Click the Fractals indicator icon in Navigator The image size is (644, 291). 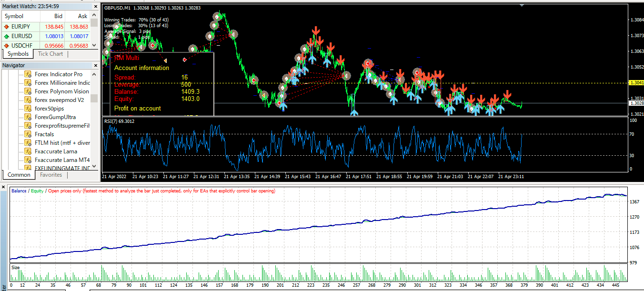pos(28,134)
